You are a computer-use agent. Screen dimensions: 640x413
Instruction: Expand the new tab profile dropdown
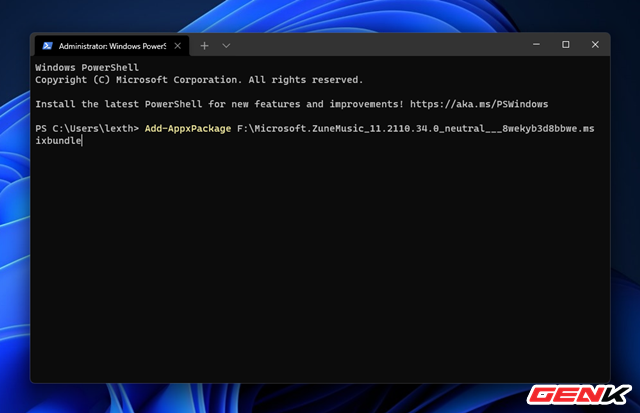(x=226, y=46)
